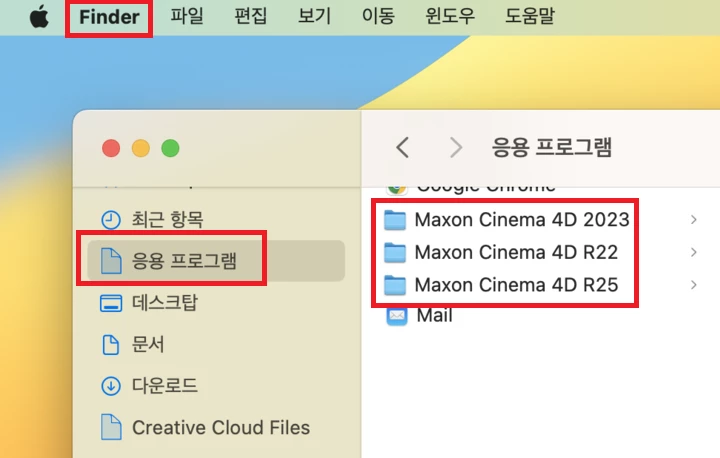Click the 문서 document icon
This screenshot has height=458, width=720.
pos(110,345)
